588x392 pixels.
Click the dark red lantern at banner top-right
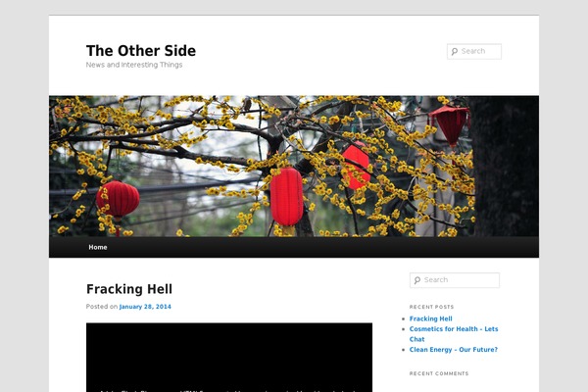coord(450,125)
